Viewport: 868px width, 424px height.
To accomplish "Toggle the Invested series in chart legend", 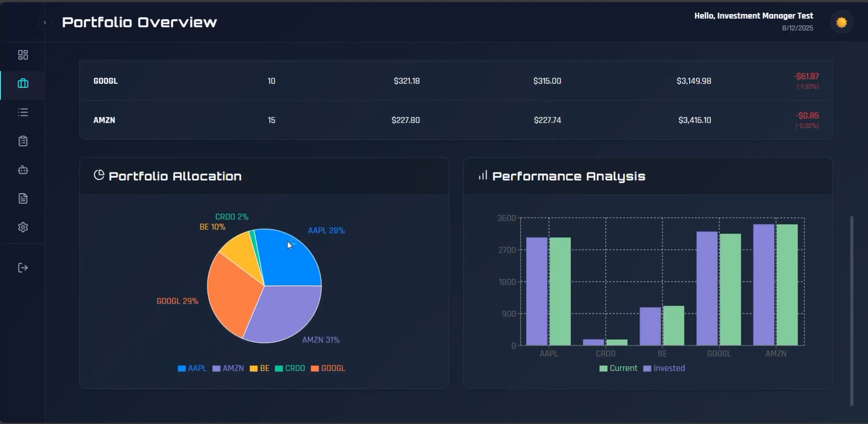I will coord(663,368).
